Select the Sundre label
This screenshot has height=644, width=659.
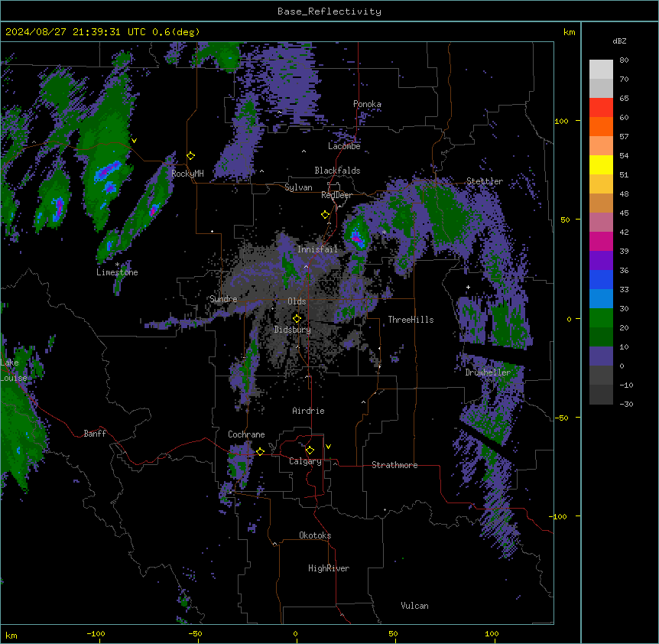click(x=223, y=299)
